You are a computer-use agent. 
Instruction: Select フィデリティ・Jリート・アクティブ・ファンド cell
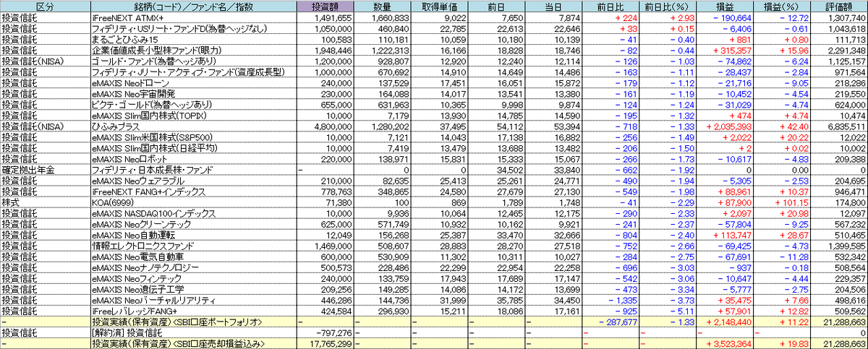point(192,72)
